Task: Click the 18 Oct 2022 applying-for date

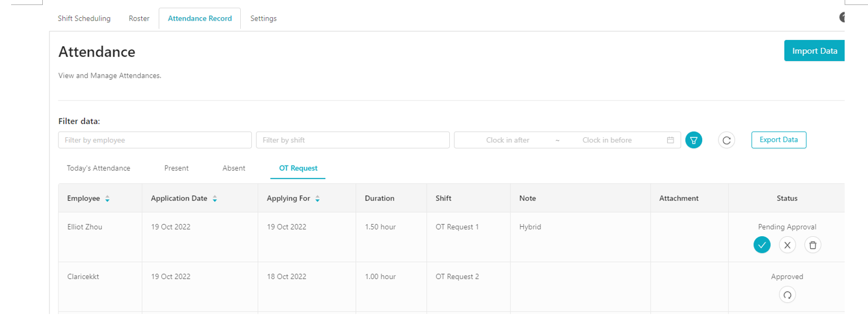Action: tap(286, 276)
